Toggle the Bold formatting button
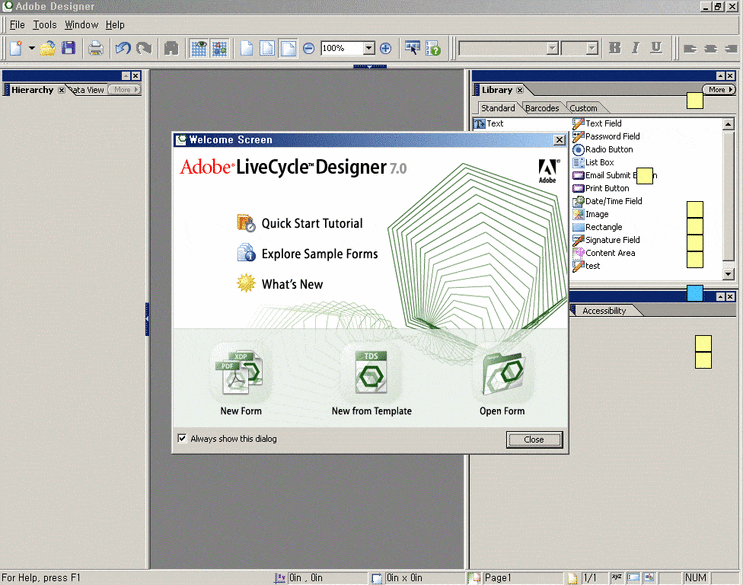The height and width of the screenshot is (585, 743). 615,48
